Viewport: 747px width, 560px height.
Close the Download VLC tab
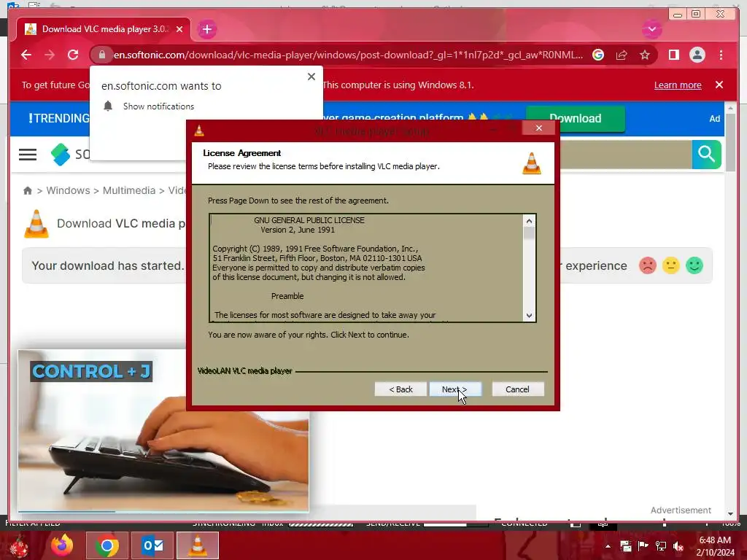coord(179,29)
